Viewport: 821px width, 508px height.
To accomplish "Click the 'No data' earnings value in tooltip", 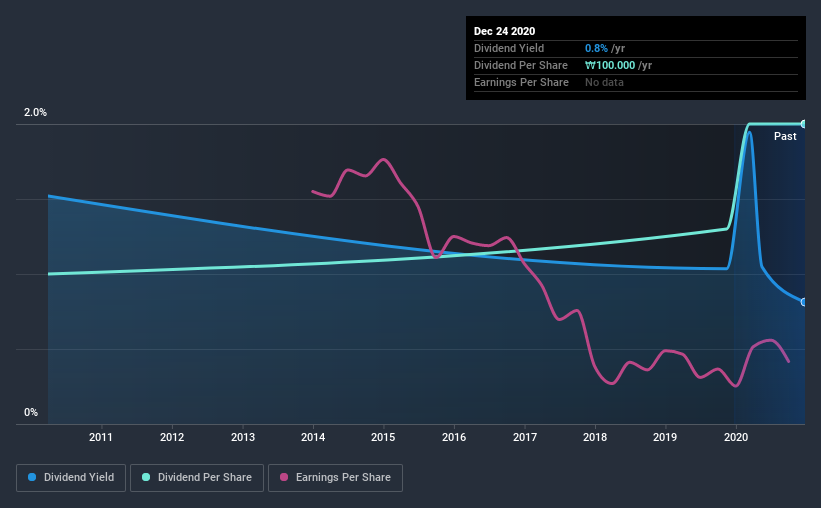I will click(604, 82).
